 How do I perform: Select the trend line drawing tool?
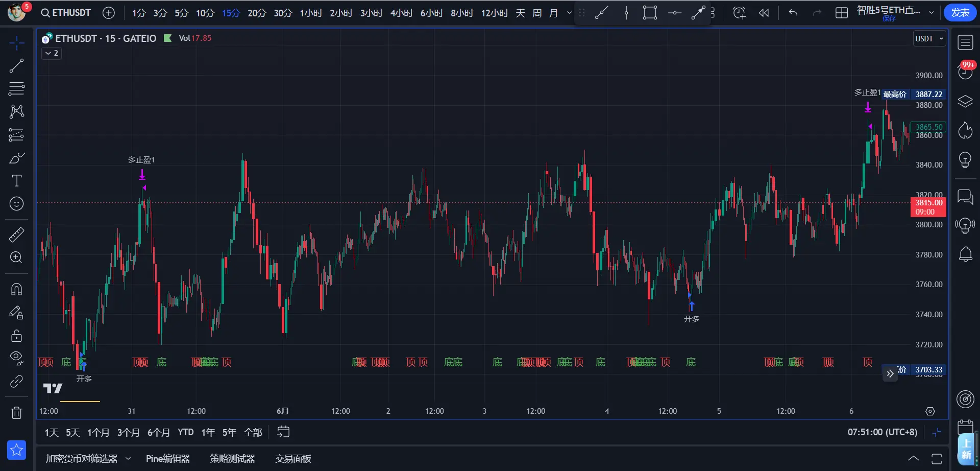[17, 65]
